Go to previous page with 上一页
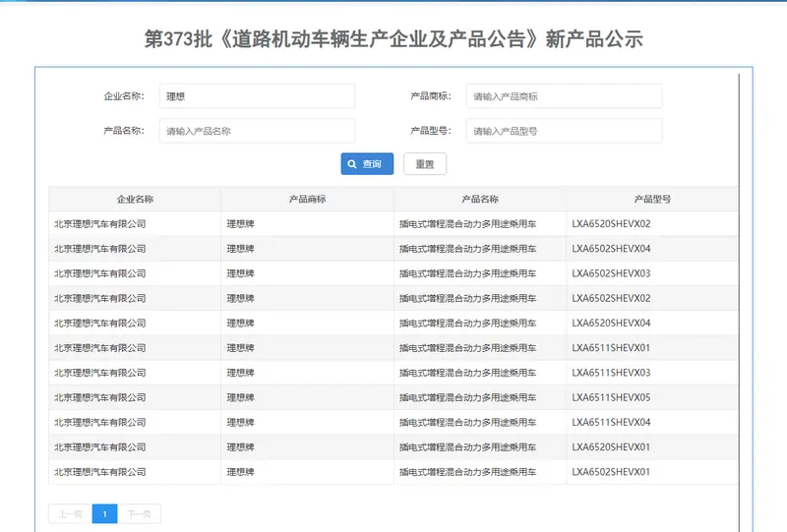Viewport: 787px width, 532px height. (70, 514)
